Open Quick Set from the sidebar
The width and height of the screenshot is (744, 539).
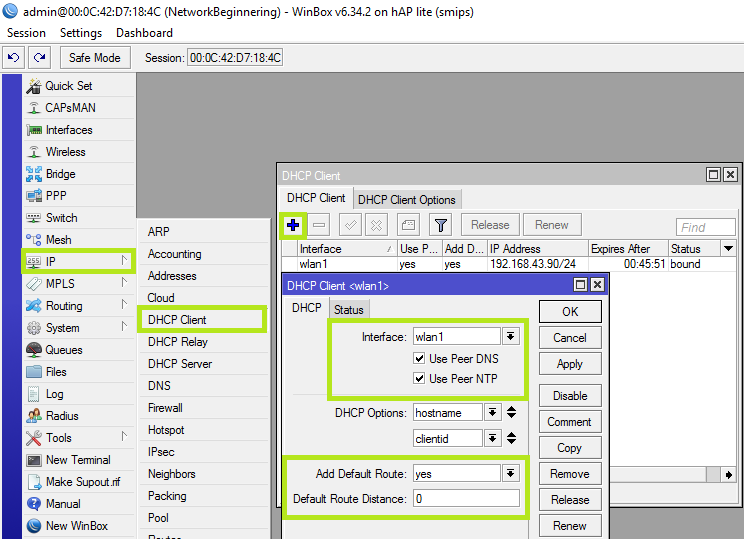pyautogui.click(x=79, y=86)
